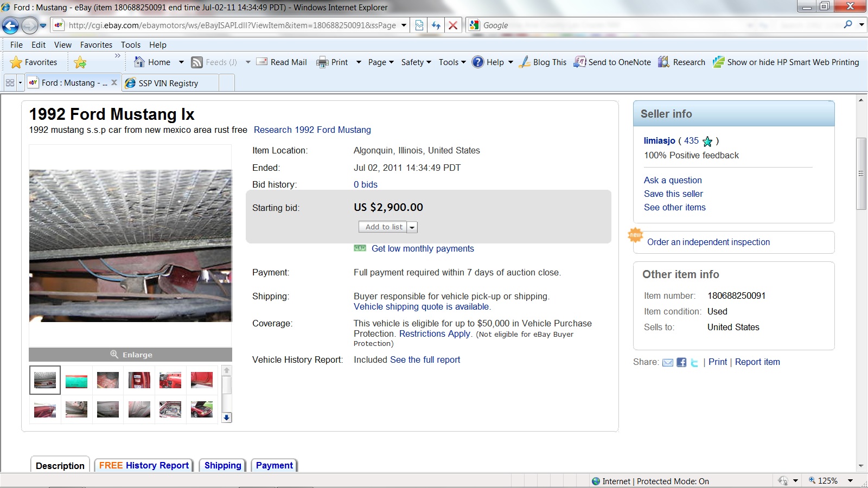Open the Home button dropdown arrow

[181, 62]
